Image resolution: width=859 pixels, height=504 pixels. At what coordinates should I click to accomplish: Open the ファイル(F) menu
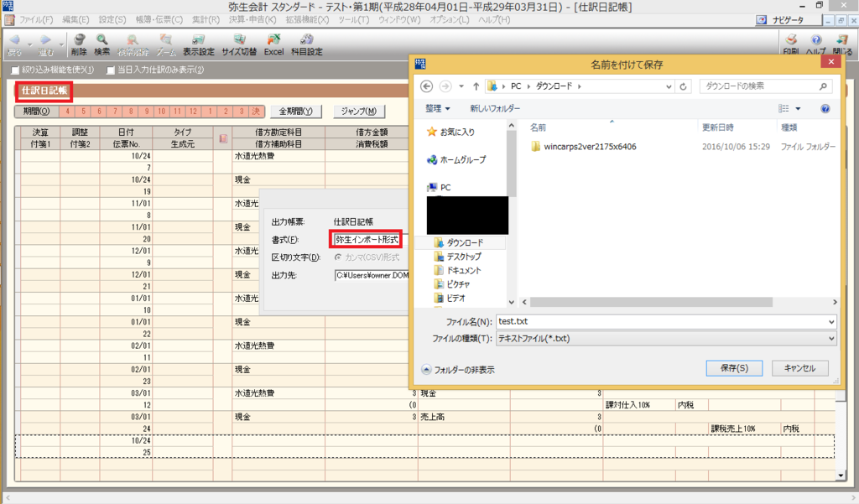click(x=36, y=20)
